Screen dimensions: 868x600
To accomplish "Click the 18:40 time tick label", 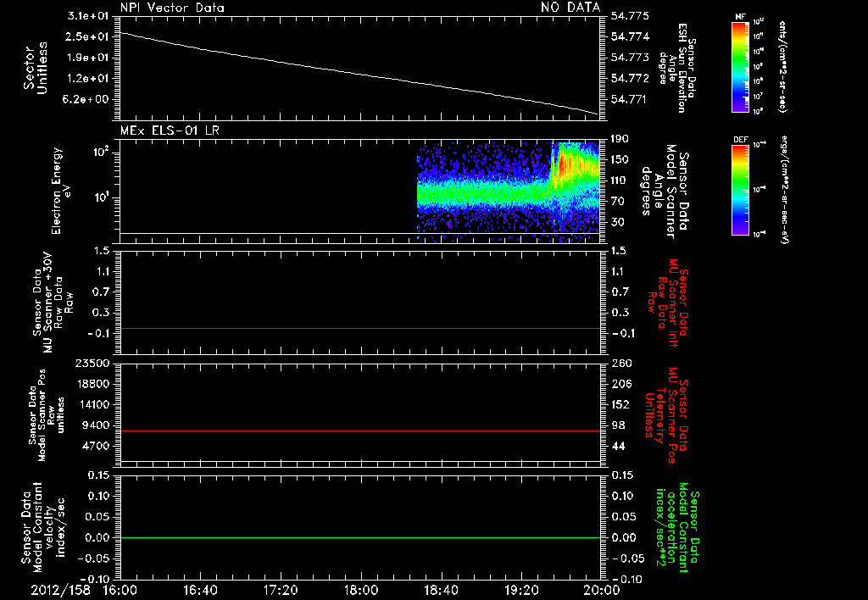I will pyautogui.click(x=441, y=590).
